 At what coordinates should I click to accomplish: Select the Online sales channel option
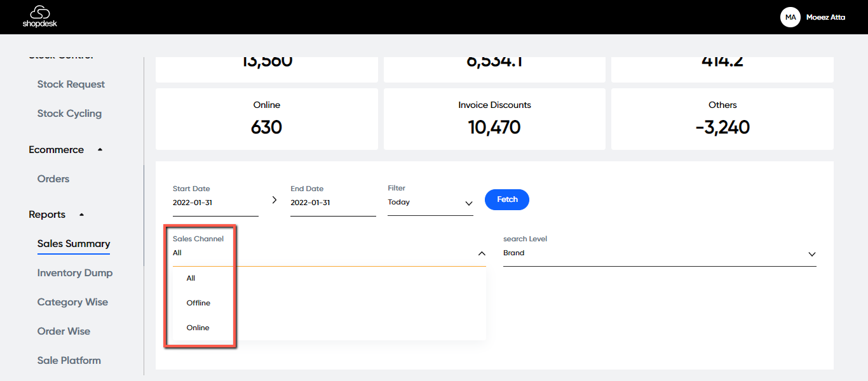point(198,328)
